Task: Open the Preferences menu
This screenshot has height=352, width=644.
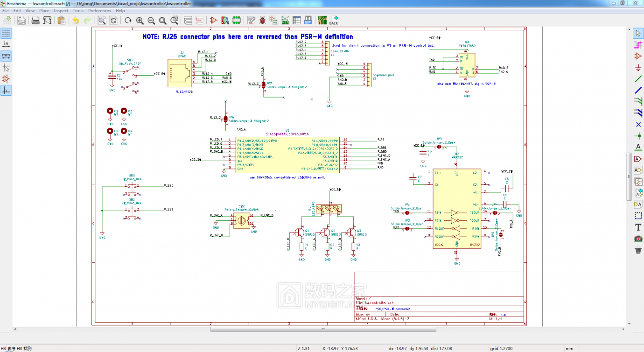Action: (100, 10)
